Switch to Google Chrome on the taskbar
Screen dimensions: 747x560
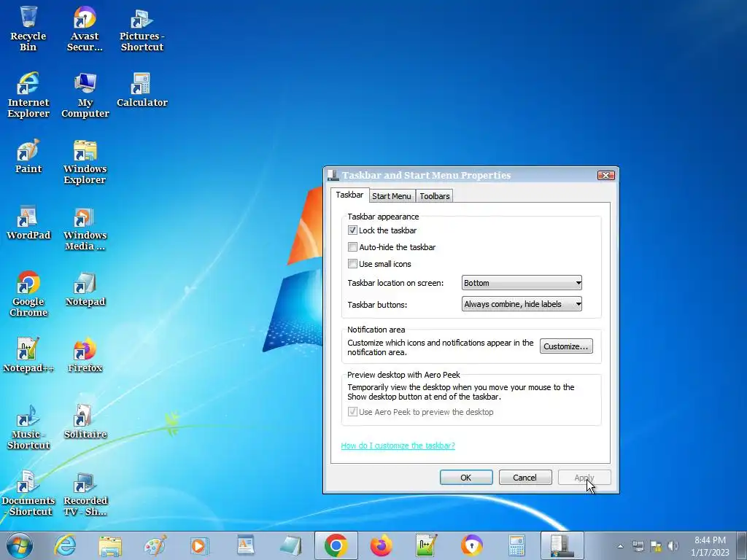pyautogui.click(x=336, y=545)
